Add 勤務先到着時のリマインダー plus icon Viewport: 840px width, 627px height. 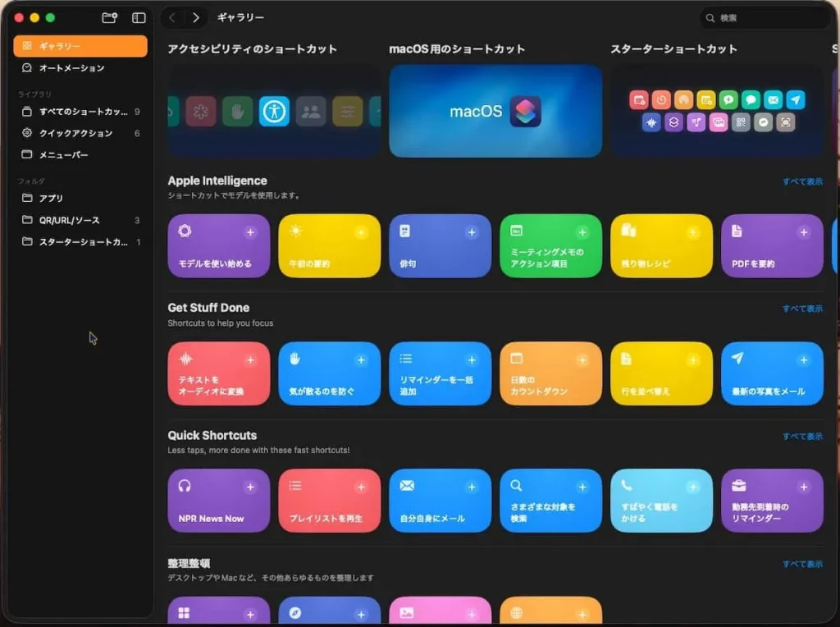coord(804,487)
